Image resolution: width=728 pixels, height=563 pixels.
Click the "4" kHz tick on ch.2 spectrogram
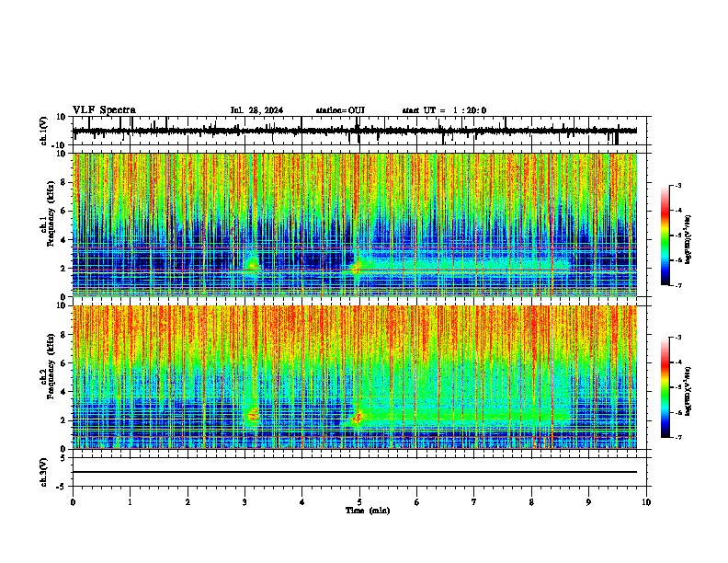tap(63, 392)
